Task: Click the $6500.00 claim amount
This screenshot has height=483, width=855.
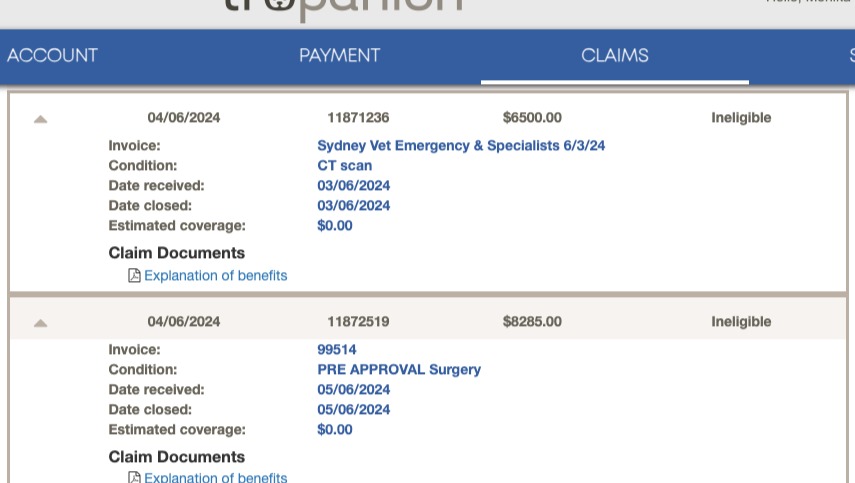Action: click(532, 117)
